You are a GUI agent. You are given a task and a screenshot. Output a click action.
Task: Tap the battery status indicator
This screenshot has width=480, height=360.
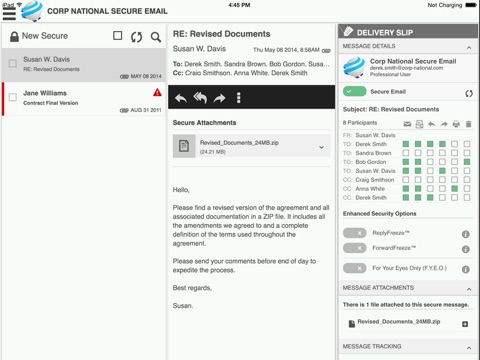pyautogui.click(x=471, y=5)
